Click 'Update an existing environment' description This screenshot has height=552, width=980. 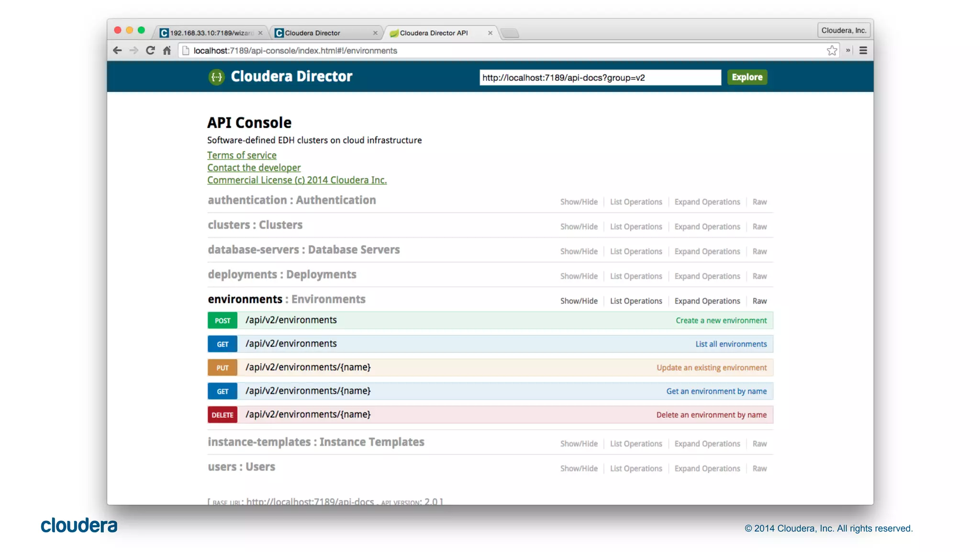(712, 368)
